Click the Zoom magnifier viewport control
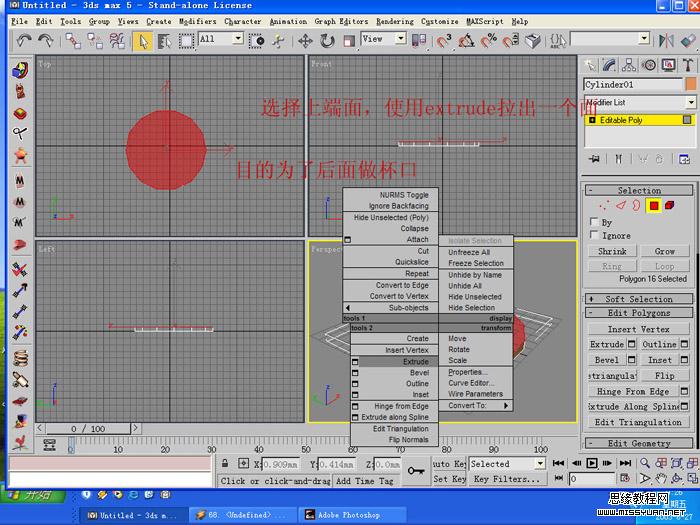Image resolution: width=700 pixels, height=525 pixels. click(645, 463)
